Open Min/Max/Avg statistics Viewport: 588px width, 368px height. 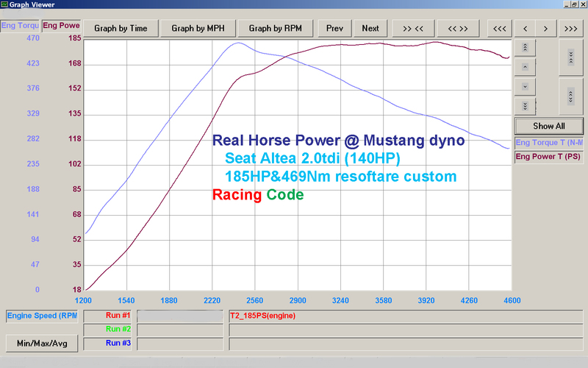point(42,343)
